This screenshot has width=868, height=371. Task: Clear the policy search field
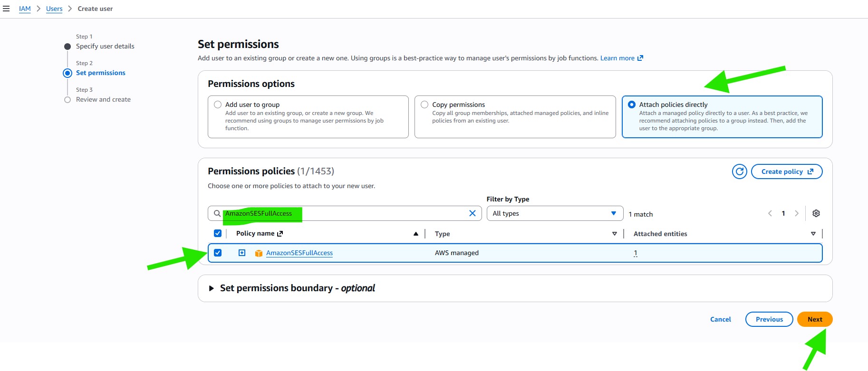click(472, 213)
